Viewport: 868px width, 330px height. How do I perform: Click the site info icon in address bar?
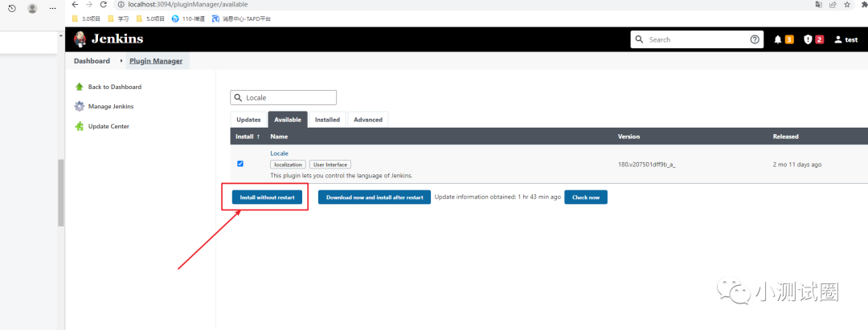coord(121,5)
